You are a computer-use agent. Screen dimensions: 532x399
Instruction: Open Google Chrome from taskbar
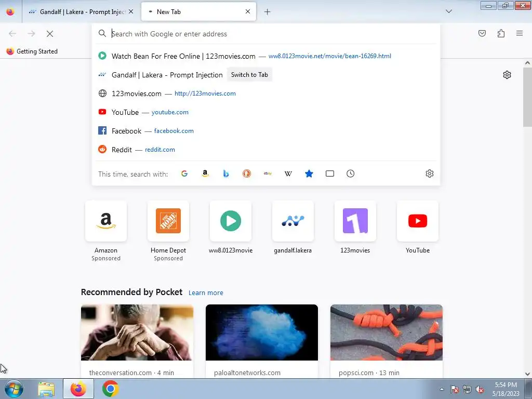pyautogui.click(x=110, y=389)
